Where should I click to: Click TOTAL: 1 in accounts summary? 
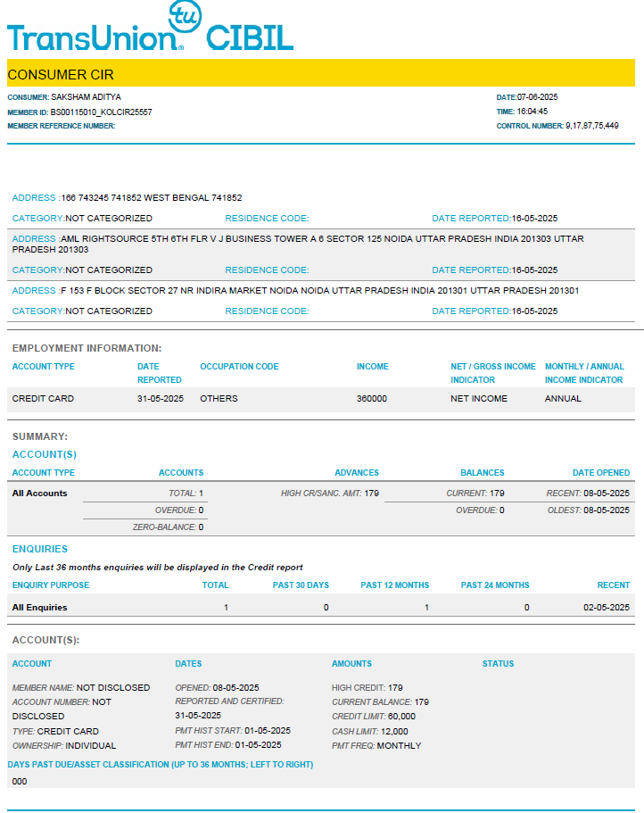click(x=186, y=494)
